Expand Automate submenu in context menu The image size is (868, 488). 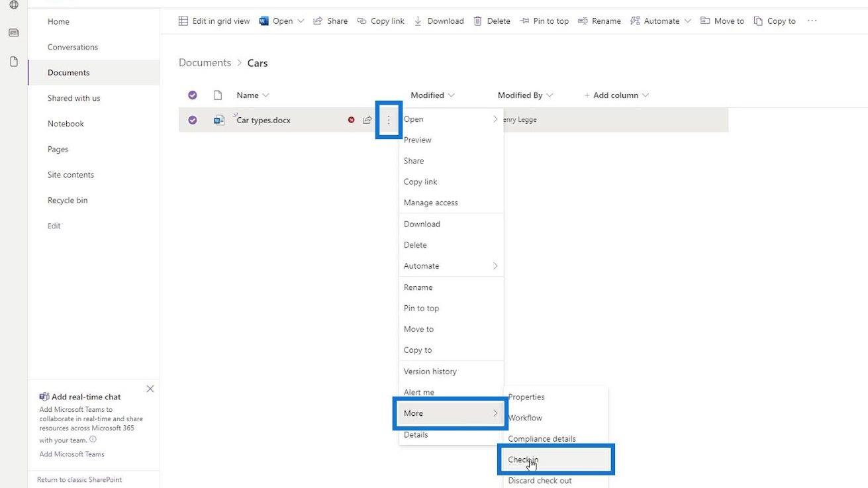tap(451, 266)
